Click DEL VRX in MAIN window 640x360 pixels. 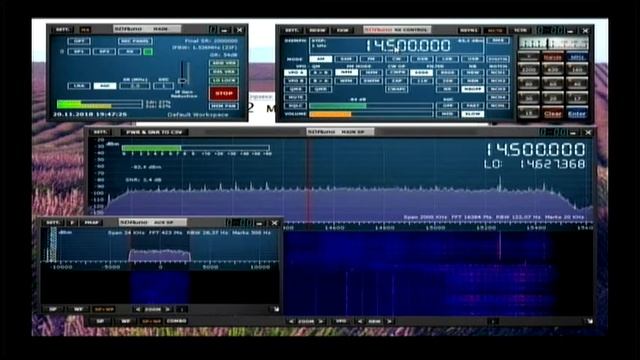[224, 72]
